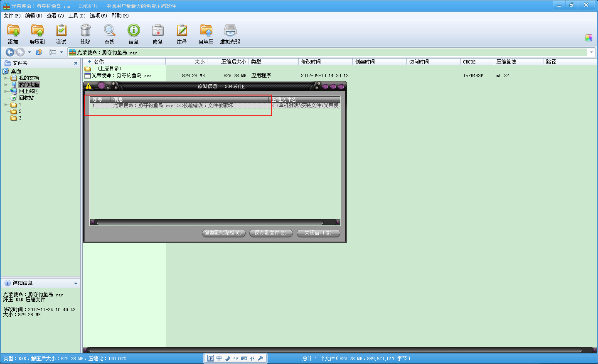Click the wrench settings icon in IME bar
The image size is (598, 364).
[261, 358]
